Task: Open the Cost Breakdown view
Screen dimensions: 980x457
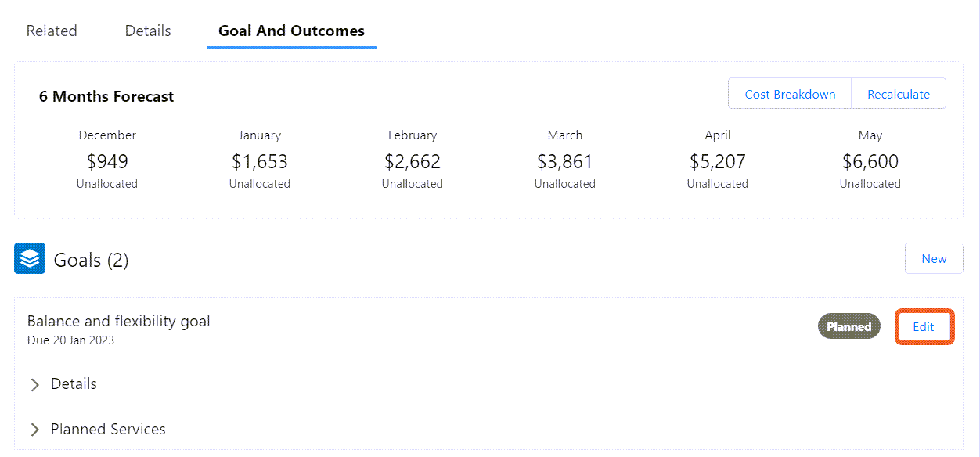Action: tap(790, 94)
